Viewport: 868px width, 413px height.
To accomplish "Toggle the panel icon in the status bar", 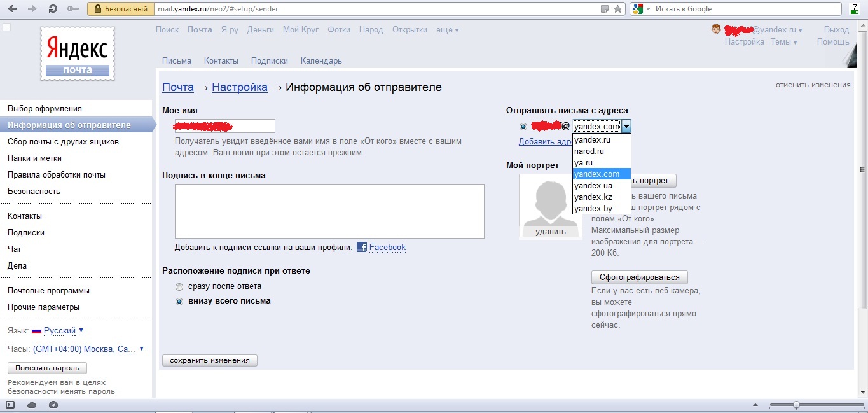I will (x=10, y=405).
